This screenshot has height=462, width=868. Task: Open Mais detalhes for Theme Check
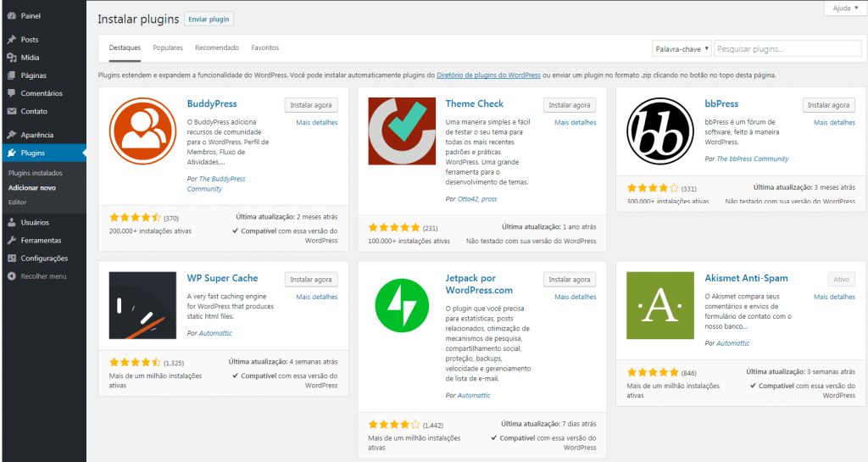(576, 123)
